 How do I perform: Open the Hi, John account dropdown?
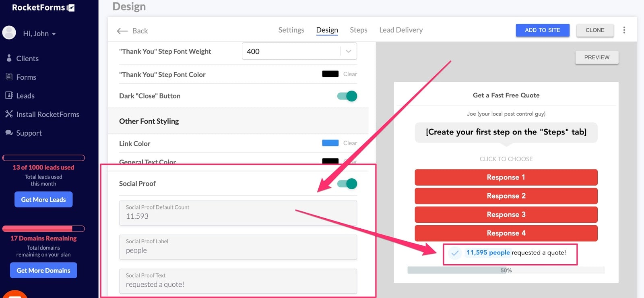pyautogui.click(x=39, y=33)
